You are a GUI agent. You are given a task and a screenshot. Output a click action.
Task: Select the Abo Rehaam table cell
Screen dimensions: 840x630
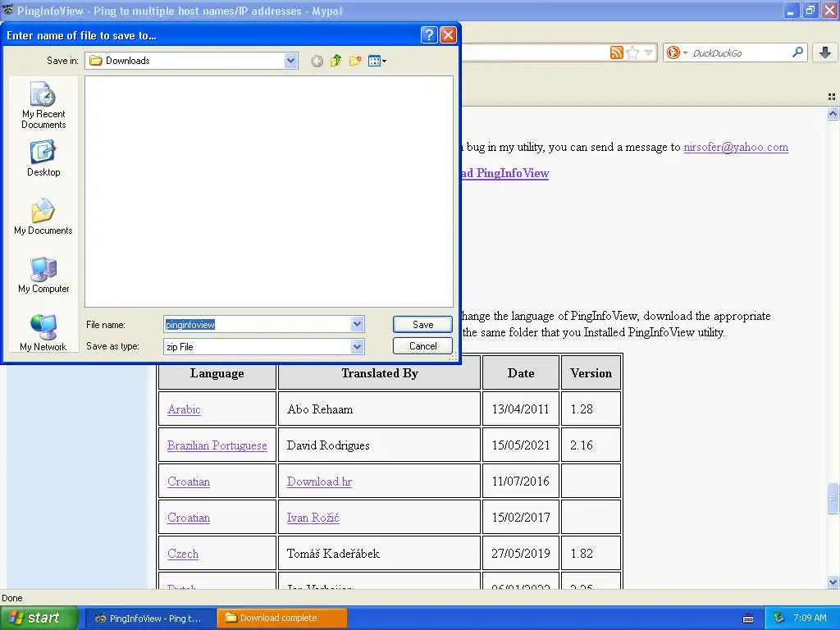pos(379,409)
